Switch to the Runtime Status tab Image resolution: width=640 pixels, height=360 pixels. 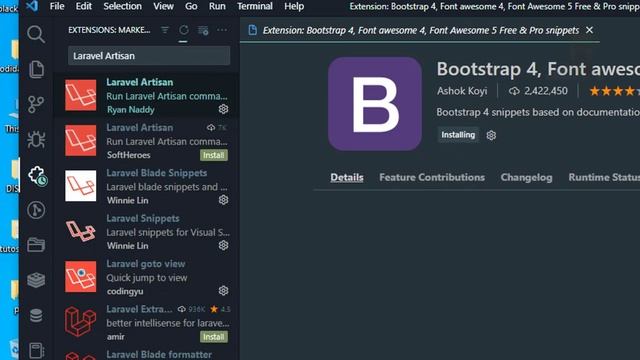[604, 178]
